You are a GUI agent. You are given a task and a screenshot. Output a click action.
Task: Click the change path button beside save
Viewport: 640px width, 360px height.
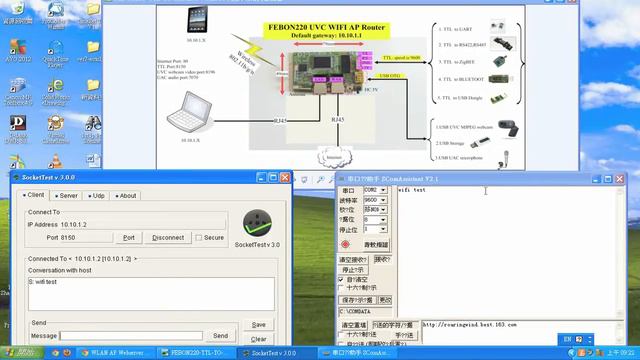[385, 300]
